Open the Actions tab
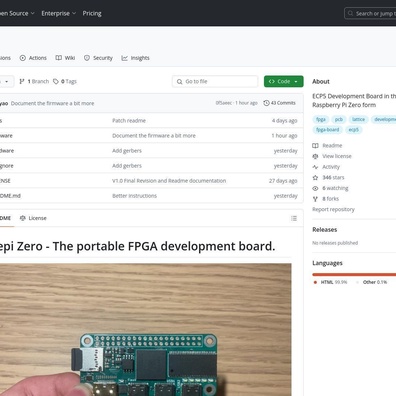Screen dimensions: 396x396 pos(33,58)
